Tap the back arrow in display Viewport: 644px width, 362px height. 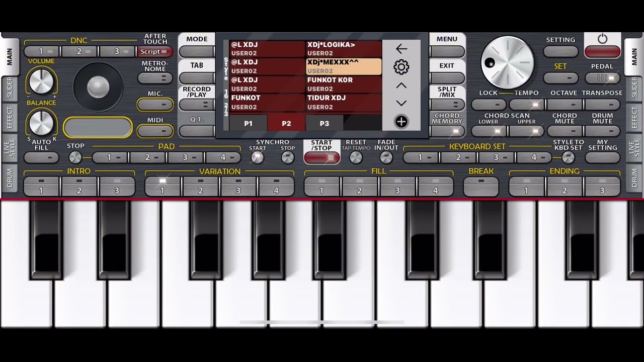(401, 49)
